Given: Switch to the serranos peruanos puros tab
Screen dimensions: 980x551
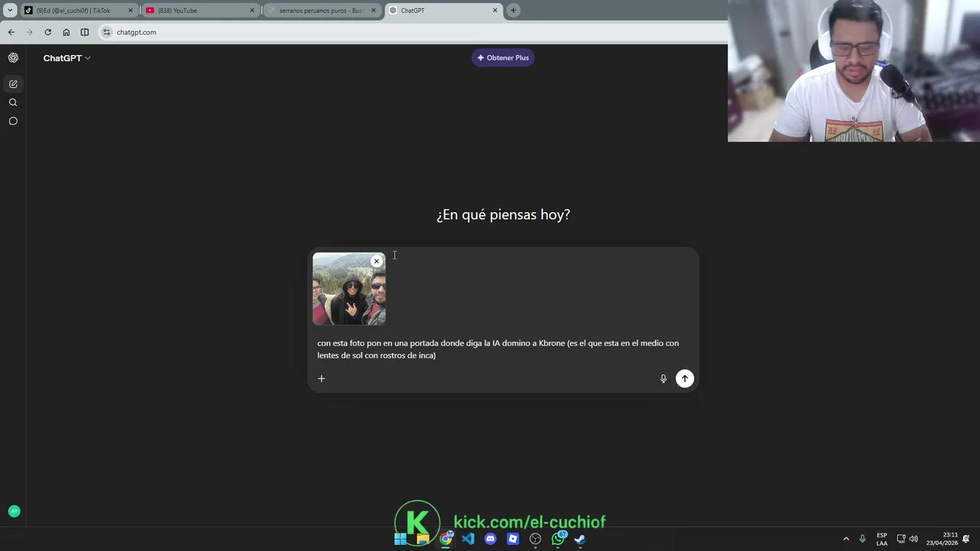Looking at the screenshot, I should click(x=322, y=11).
